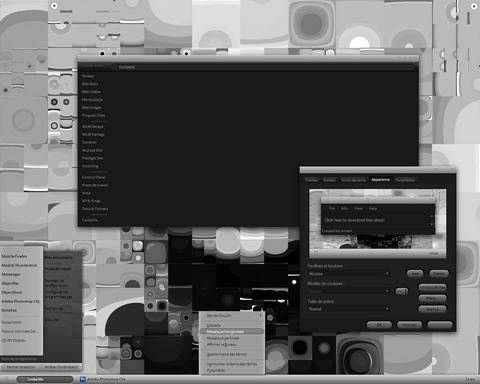Open Mozilla Firefox from the start menu
Image resolution: width=480 pixels, height=384 pixels.
[14, 256]
